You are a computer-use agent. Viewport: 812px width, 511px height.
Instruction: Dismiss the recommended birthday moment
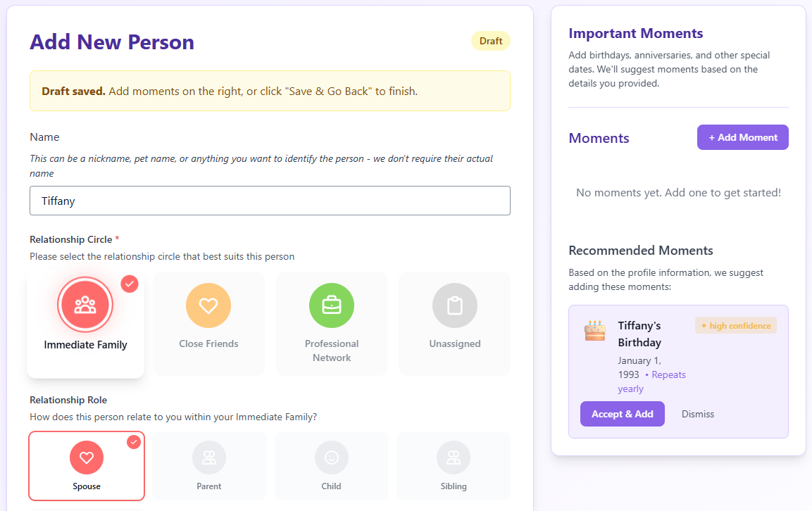(x=698, y=414)
